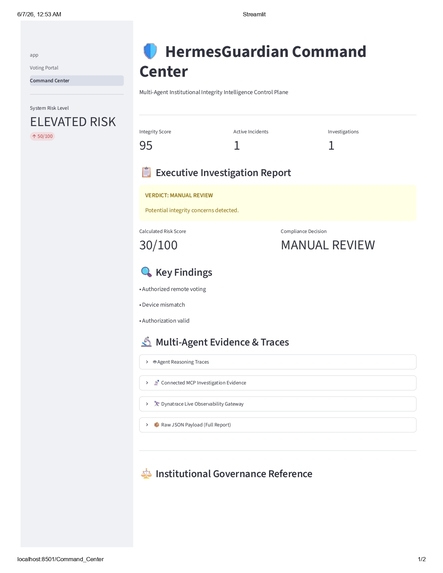The width and height of the screenshot is (443, 573).
Task: Expand Connected MCP Investigation Evidence
Action: (277, 383)
